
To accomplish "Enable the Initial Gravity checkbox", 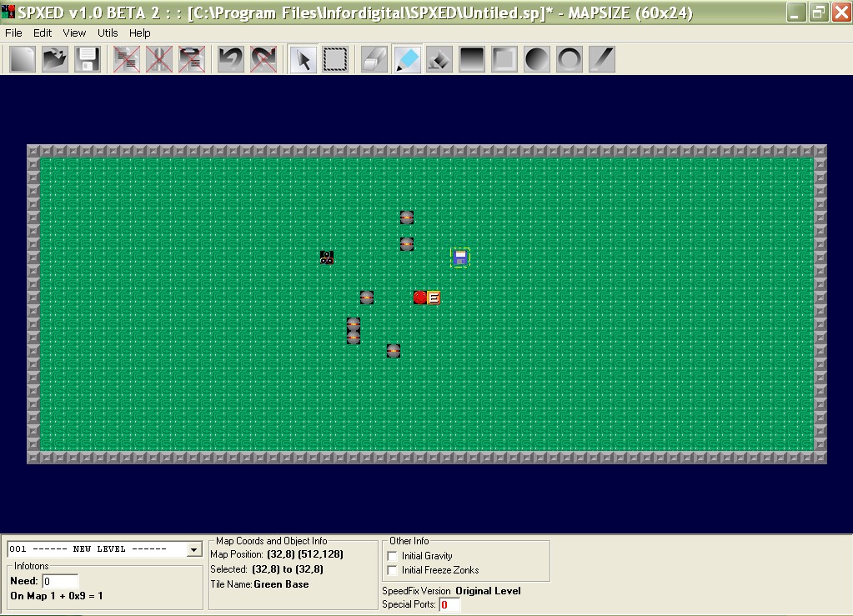I will (x=392, y=556).
